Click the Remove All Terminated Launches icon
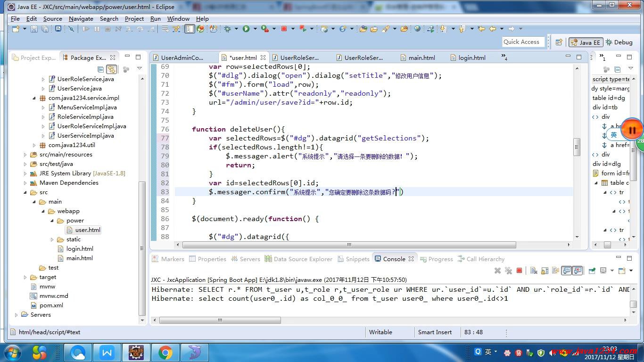Screen dimensions: 644x362 pos(508,271)
